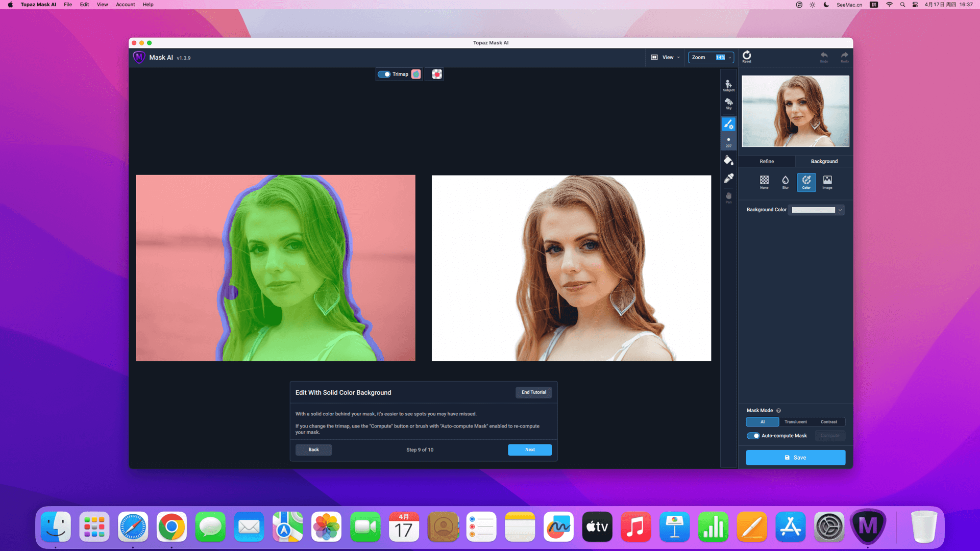The image size is (980, 551).
Task: Open the Background Color dropdown arrow
Action: (x=840, y=210)
